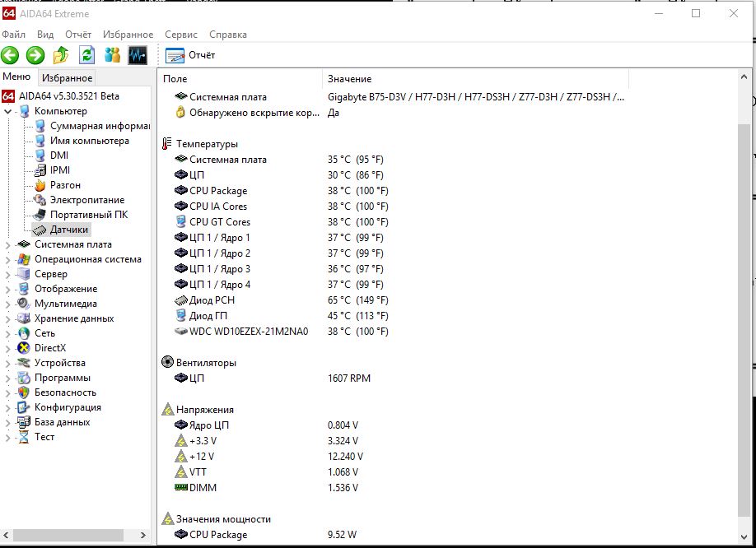Open the DMI tree item
The image size is (756, 548).
point(59,156)
